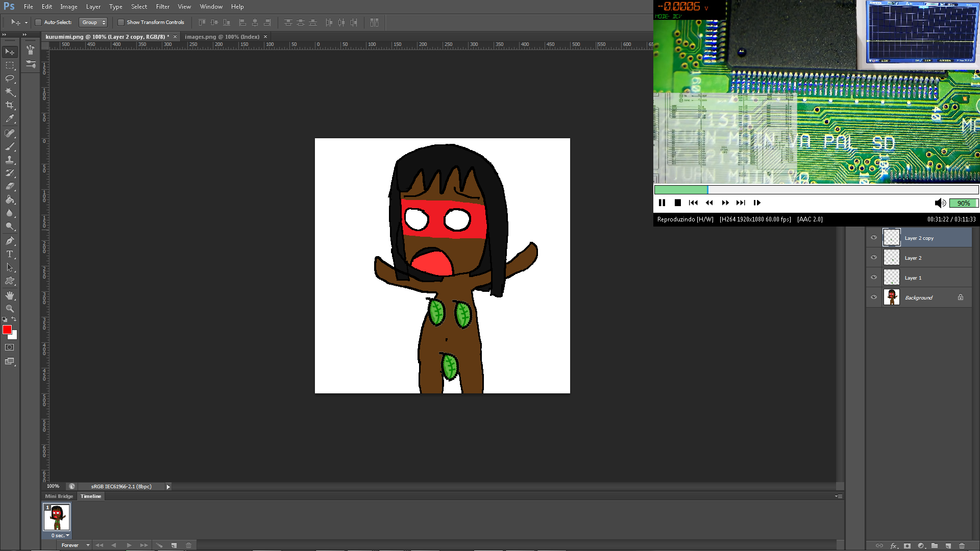Open the Brush panel icon

(31, 50)
